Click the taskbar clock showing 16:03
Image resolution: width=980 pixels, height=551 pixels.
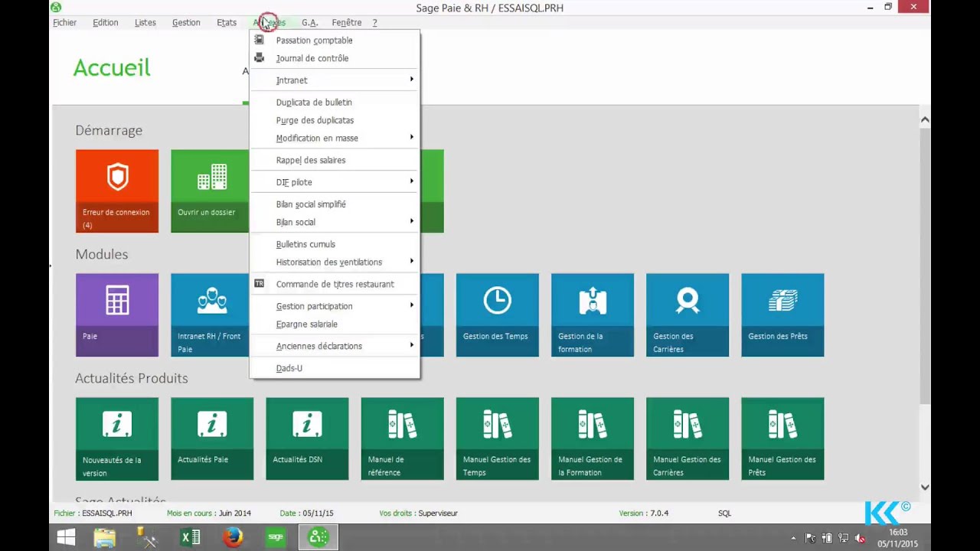click(897, 533)
